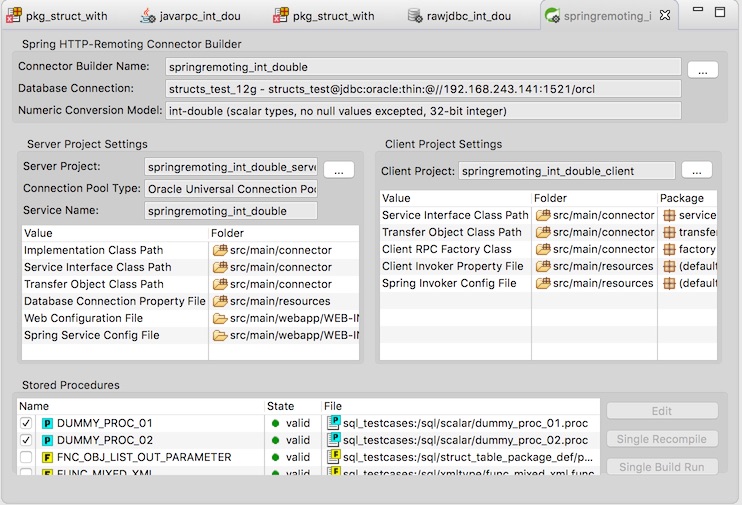This screenshot has width=742, height=505.
Task: Select the DUMMY_PROC_02 procedure name
Action: tap(105, 440)
